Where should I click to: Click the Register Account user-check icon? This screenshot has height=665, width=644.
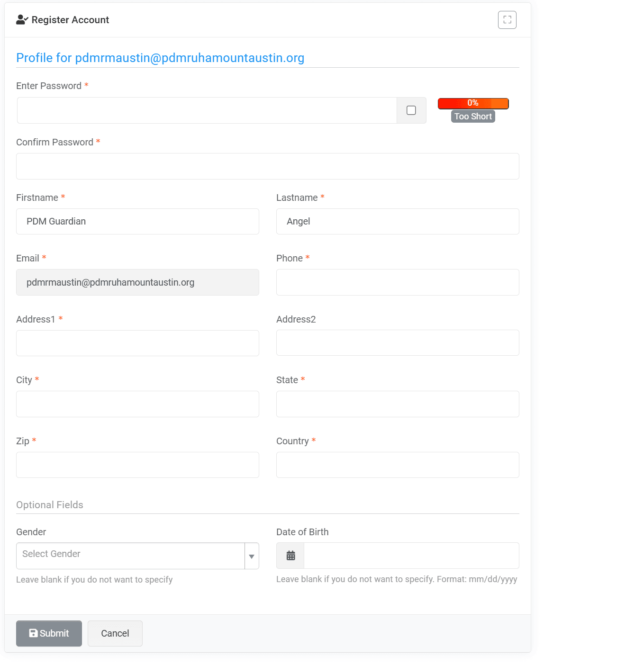22,19
